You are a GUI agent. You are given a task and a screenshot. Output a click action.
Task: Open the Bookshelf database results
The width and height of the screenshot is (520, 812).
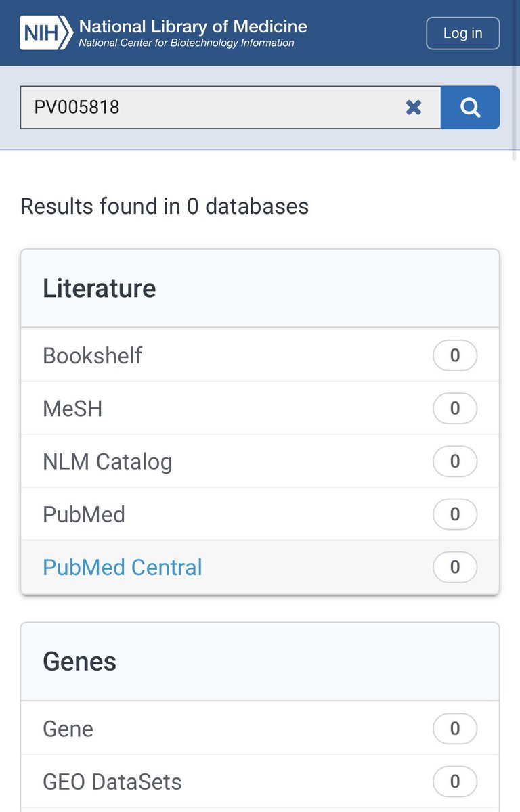(93, 355)
